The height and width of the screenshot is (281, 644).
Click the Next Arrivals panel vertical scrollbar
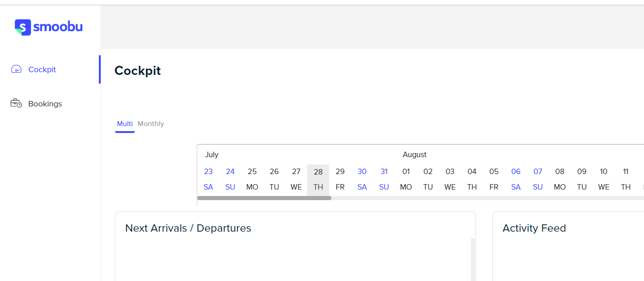pos(473,260)
